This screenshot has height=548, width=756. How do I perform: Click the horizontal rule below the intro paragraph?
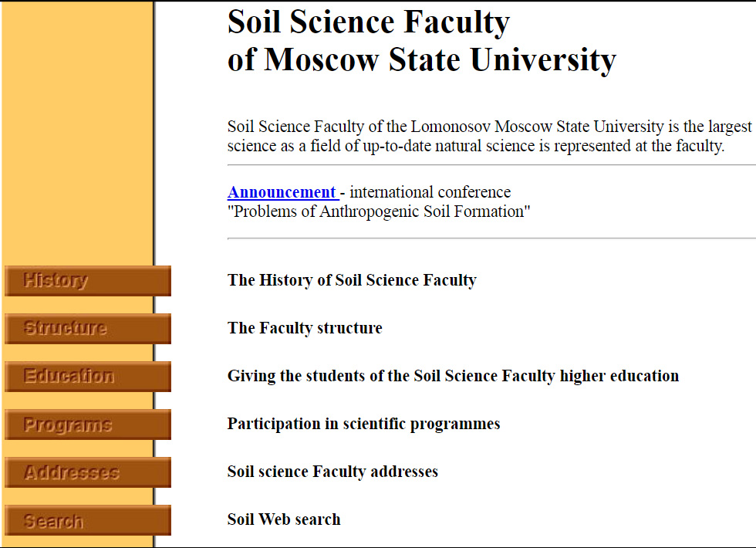coord(491,165)
